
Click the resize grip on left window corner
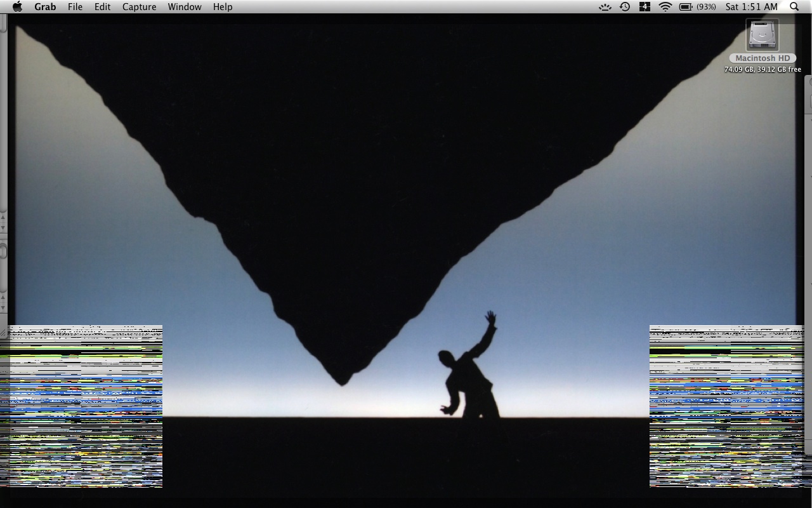click(3, 331)
